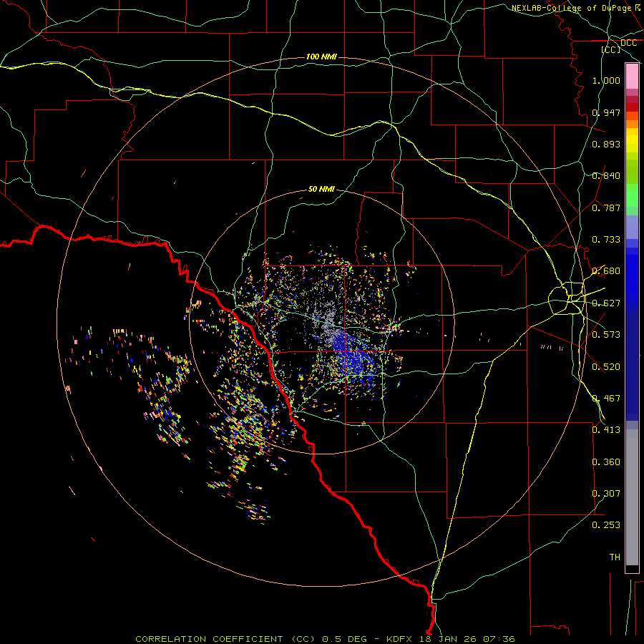Click the 0.413 scale value

pyautogui.click(x=606, y=430)
